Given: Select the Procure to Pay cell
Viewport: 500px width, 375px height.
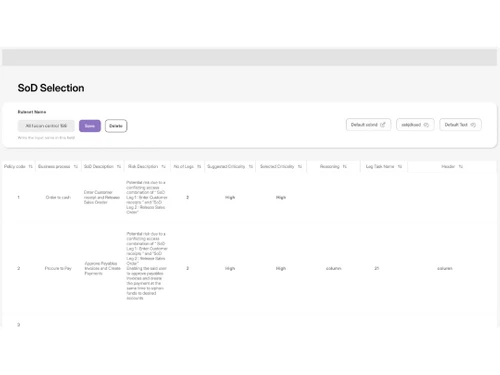Looking at the screenshot, I should 58,268.
